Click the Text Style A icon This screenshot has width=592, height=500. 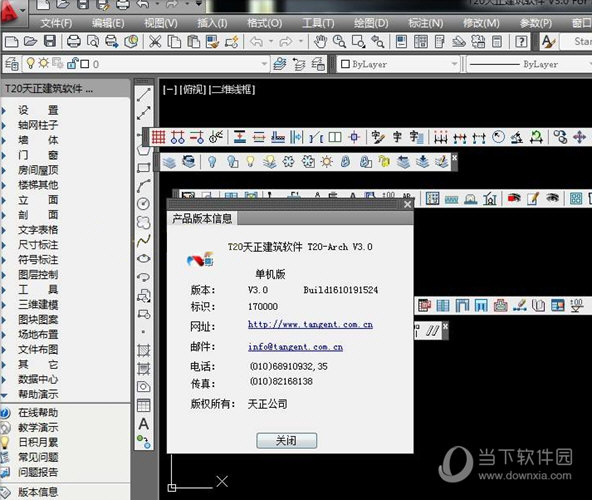pyautogui.click(x=549, y=42)
